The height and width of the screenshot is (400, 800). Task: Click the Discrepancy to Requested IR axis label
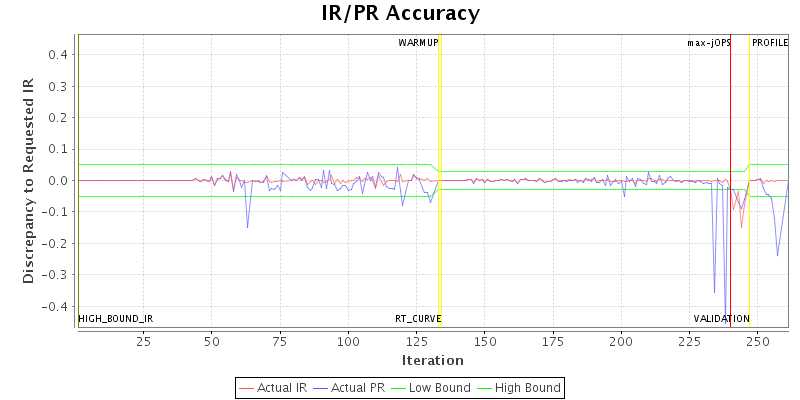pos(28,181)
